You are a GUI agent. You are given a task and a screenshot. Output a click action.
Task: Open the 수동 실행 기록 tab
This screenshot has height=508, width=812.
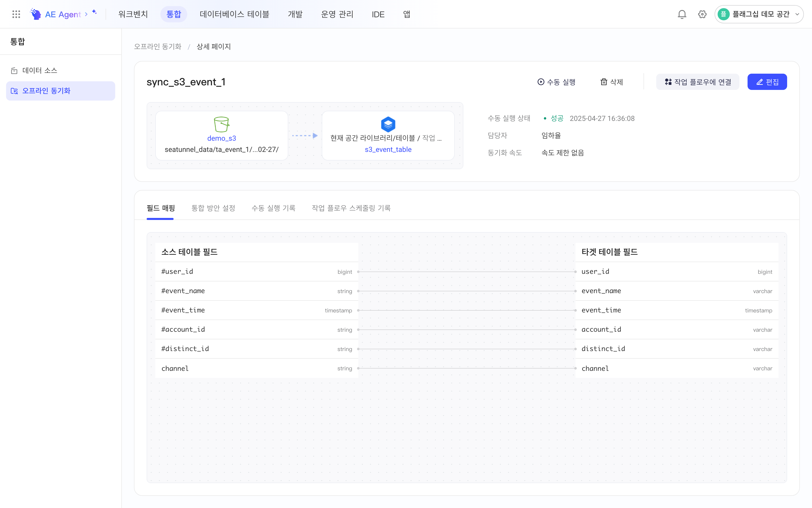pos(274,208)
